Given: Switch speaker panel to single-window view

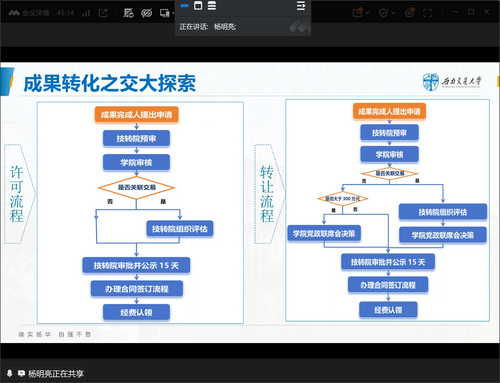Looking at the screenshot, I should pos(198,5).
